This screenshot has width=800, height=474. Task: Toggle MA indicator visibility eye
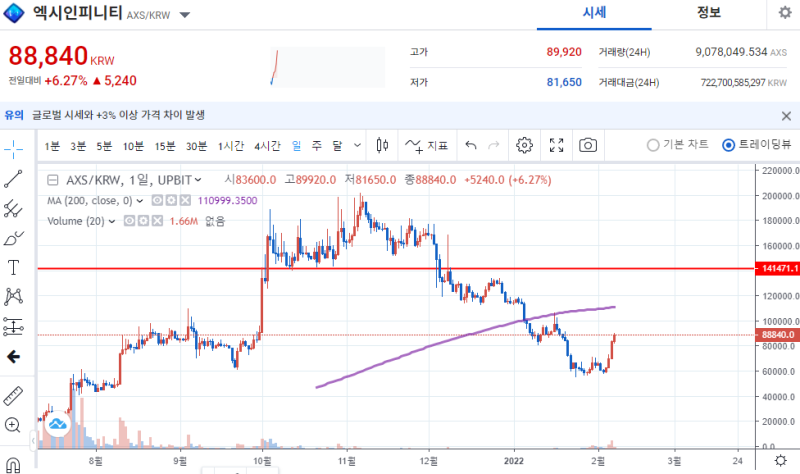point(157,201)
